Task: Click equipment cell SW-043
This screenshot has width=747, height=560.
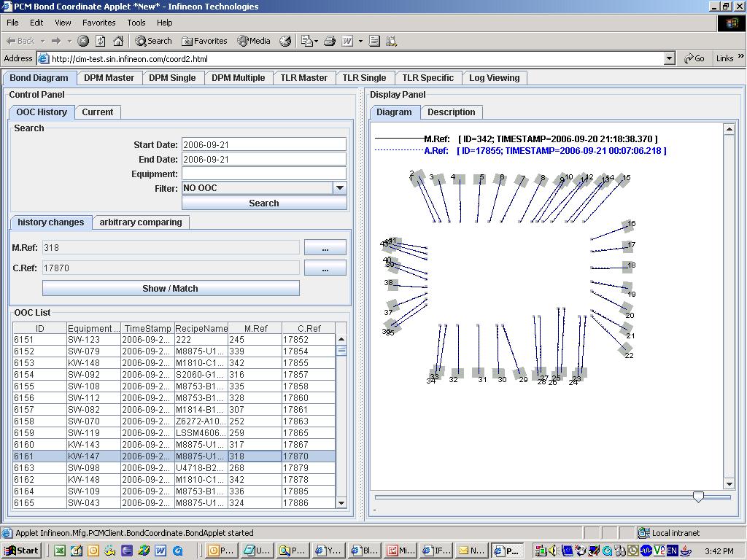Action: pos(93,503)
